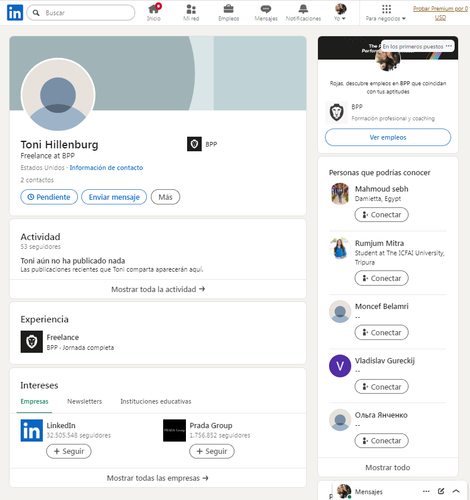Open the Más options button
Screen dimensions: 470x500
tap(165, 197)
